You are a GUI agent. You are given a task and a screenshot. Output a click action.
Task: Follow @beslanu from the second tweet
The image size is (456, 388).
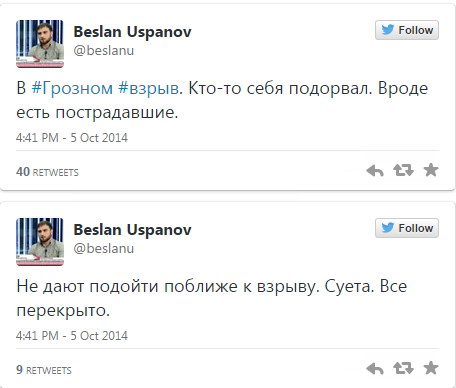coord(407,228)
